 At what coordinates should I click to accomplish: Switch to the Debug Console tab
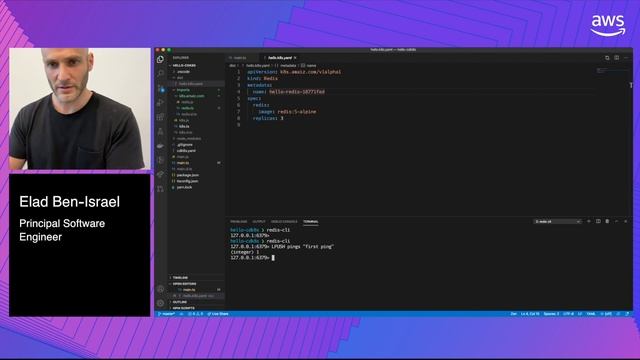click(284, 222)
